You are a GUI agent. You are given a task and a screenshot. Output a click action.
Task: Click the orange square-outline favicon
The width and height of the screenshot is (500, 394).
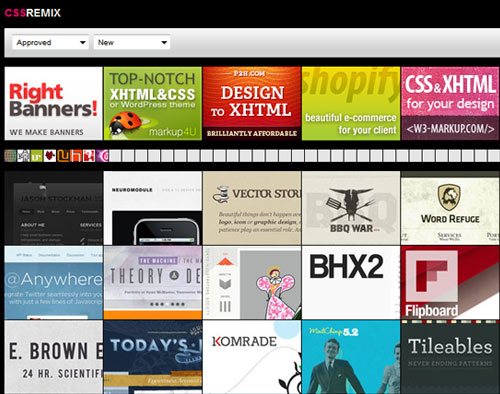(x=76, y=156)
